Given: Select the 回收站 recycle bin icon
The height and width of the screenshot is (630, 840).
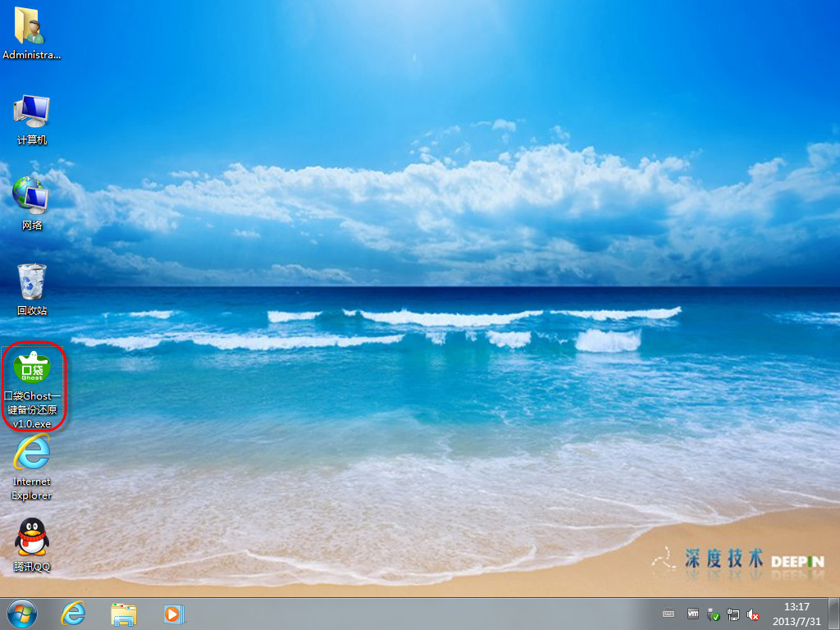Looking at the screenshot, I should coord(32,282).
